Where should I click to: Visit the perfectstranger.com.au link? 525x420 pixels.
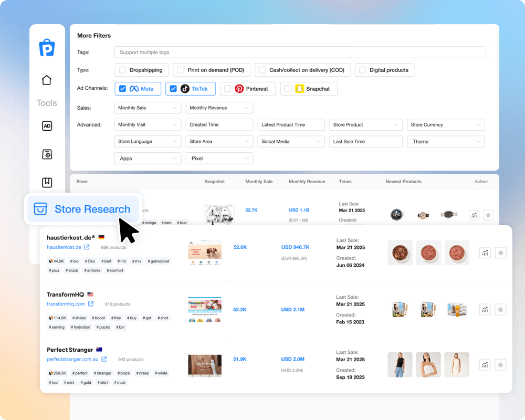coord(72,359)
